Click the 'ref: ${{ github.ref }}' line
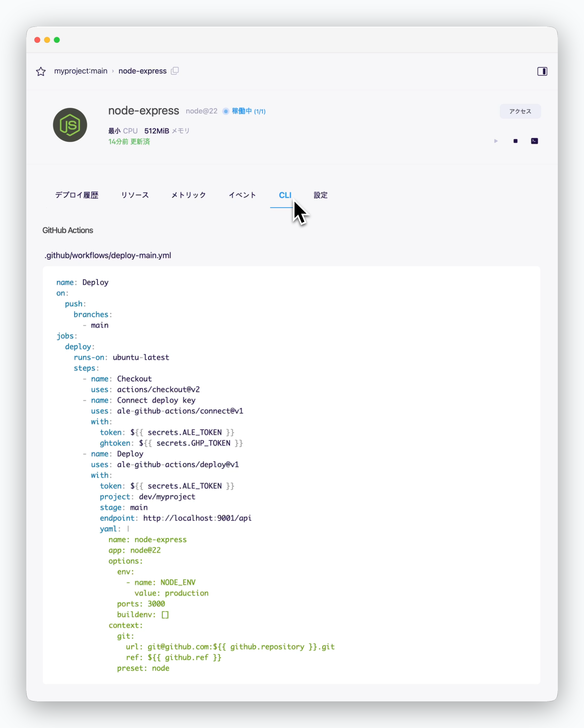The width and height of the screenshot is (584, 728). [x=174, y=658]
